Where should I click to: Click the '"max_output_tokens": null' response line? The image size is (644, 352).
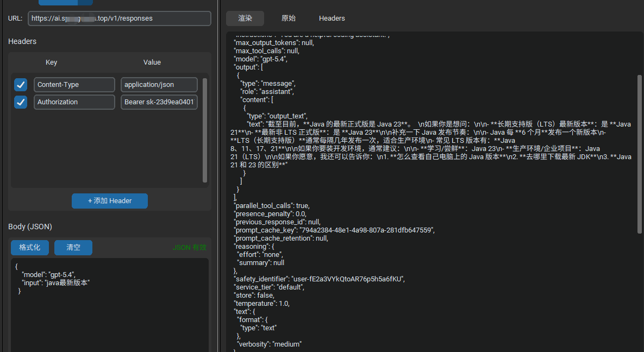274,43
